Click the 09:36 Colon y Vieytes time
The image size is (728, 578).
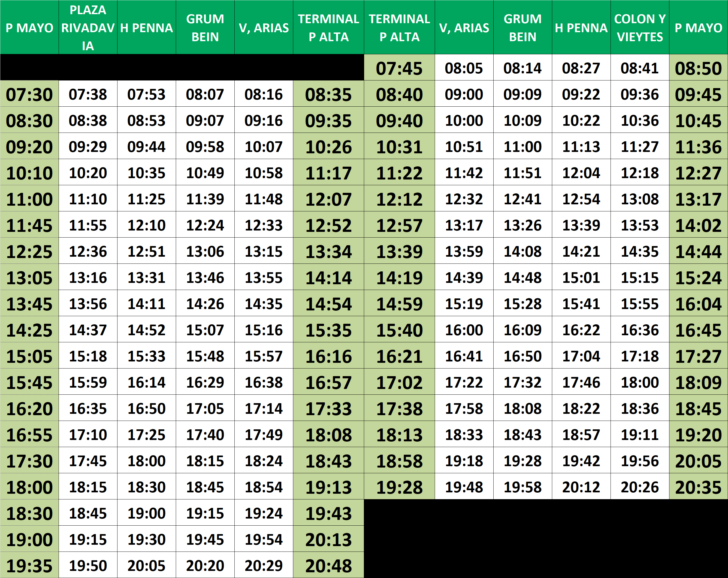coord(639,94)
